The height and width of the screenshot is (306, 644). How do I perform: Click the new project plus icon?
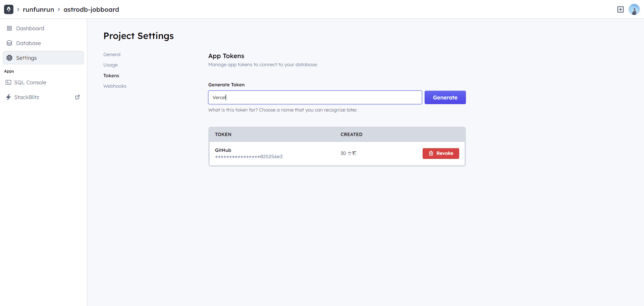pos(621,9)
